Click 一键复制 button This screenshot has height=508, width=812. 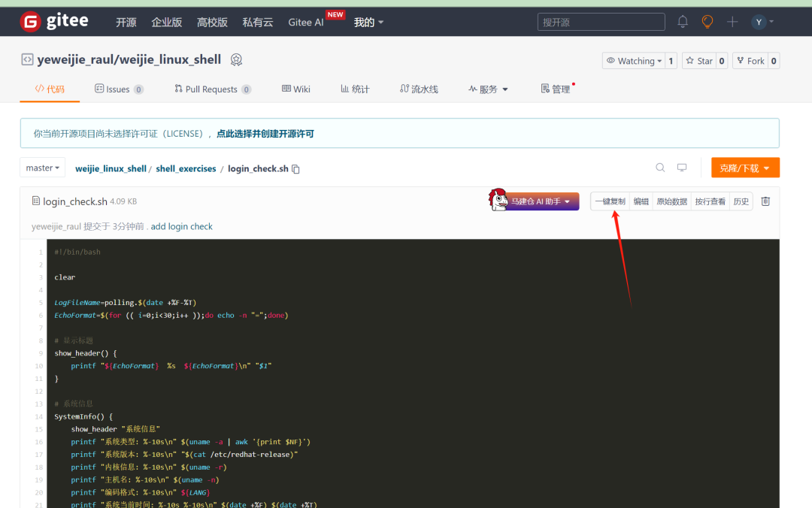pos(610,201)
